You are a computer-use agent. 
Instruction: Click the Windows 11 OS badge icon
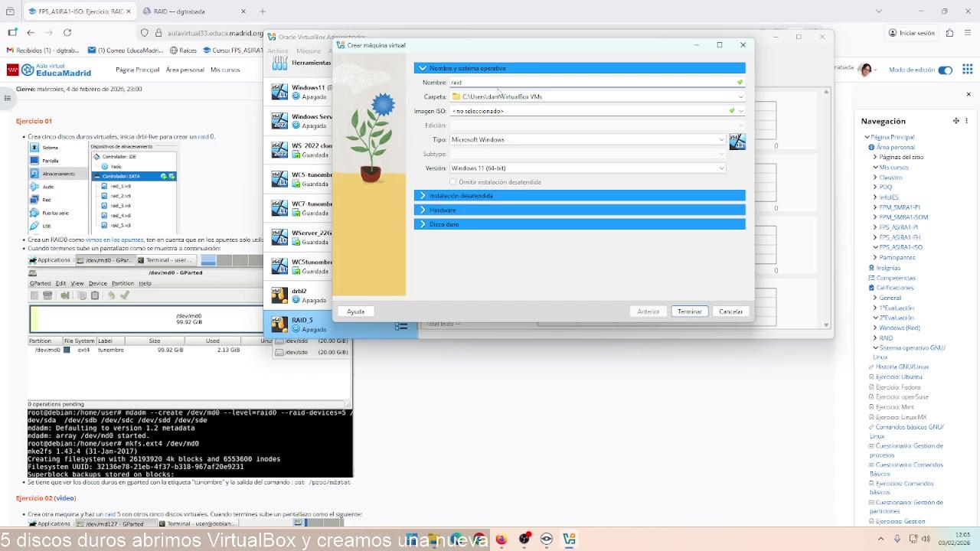pyautogui.click(x=737, y=142)
